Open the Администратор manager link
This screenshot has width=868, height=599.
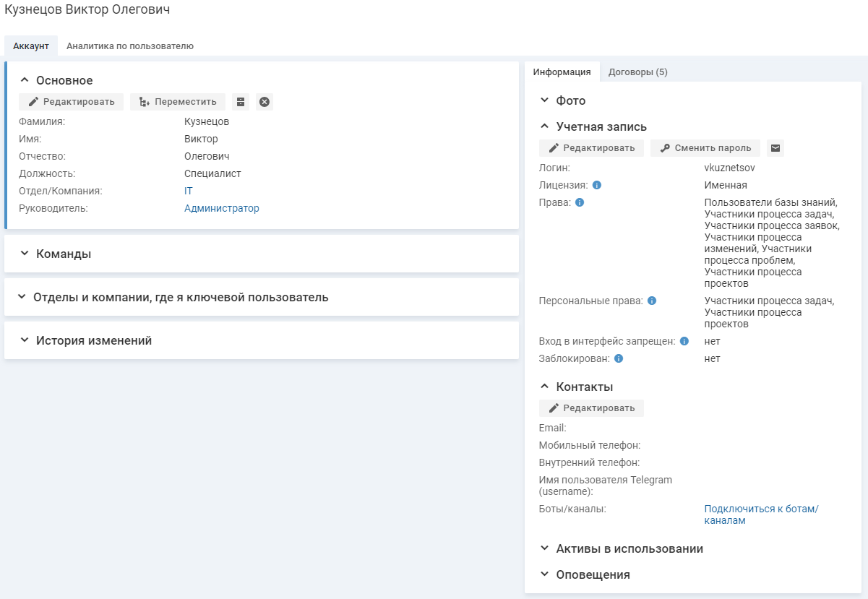[221, 208]
